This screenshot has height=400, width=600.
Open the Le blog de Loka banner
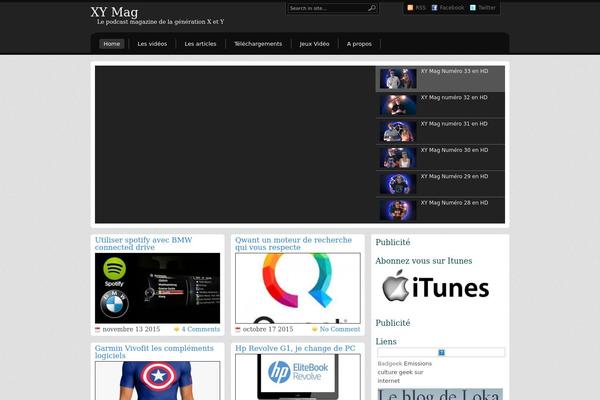(440, 394)
